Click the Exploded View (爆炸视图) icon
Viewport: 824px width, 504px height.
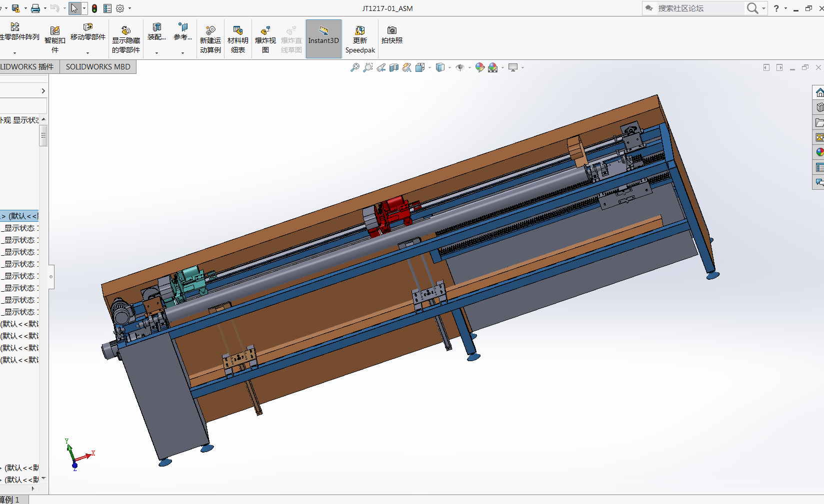[265, 39]
